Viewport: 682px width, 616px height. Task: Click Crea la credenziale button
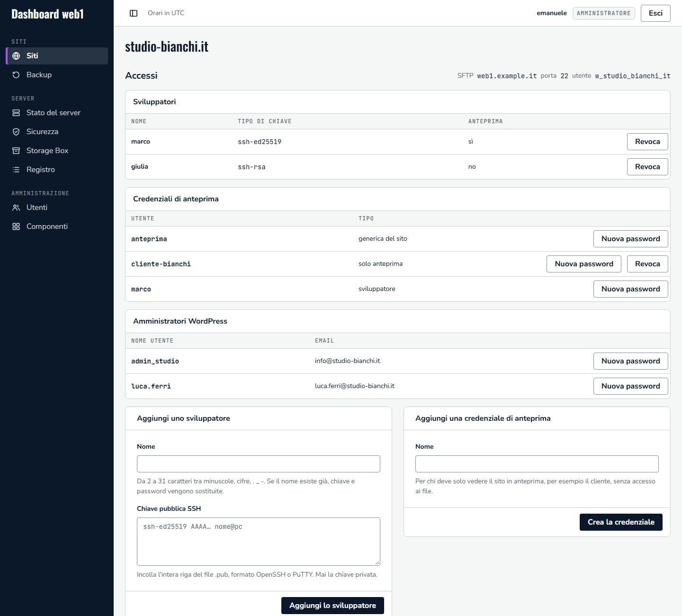621,522
